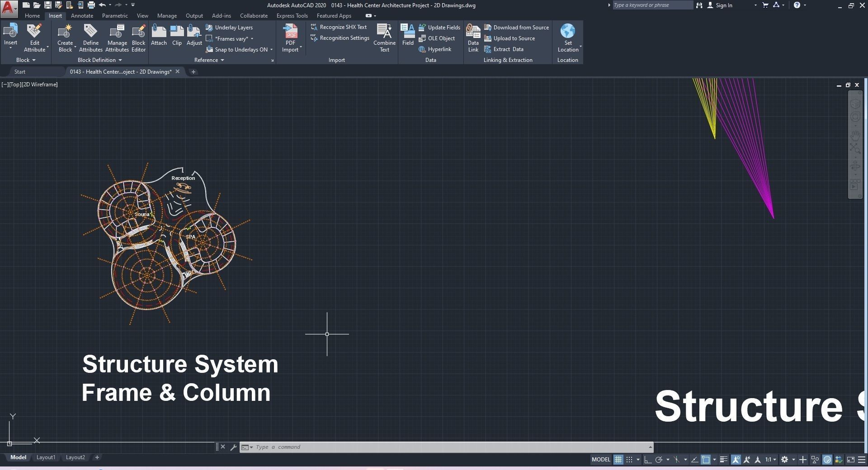The image size is (868, 470).
Task: Open the Workspace Switching gear
Action: (x=784, y=460)
